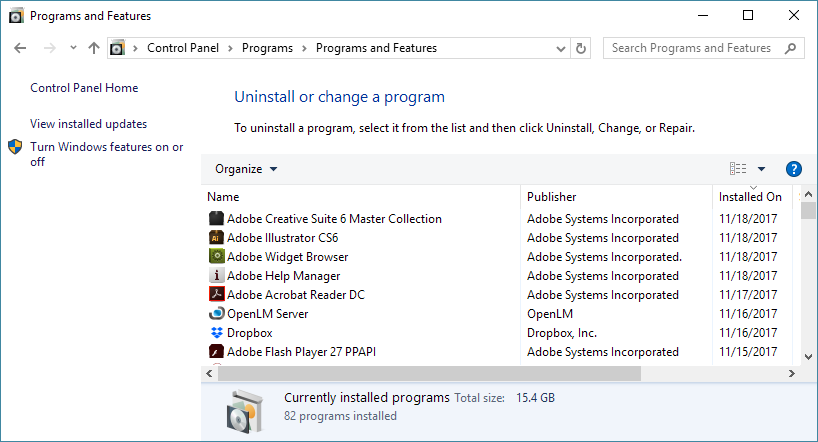Click the Adobe Illustrator CS6 icon

tap(216, 238)
